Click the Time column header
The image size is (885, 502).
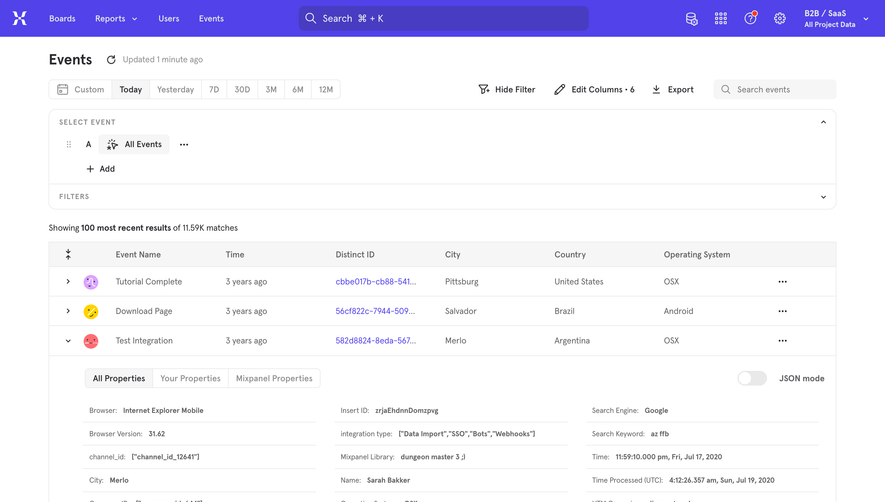pyautogui.click(x=235, y=255)
